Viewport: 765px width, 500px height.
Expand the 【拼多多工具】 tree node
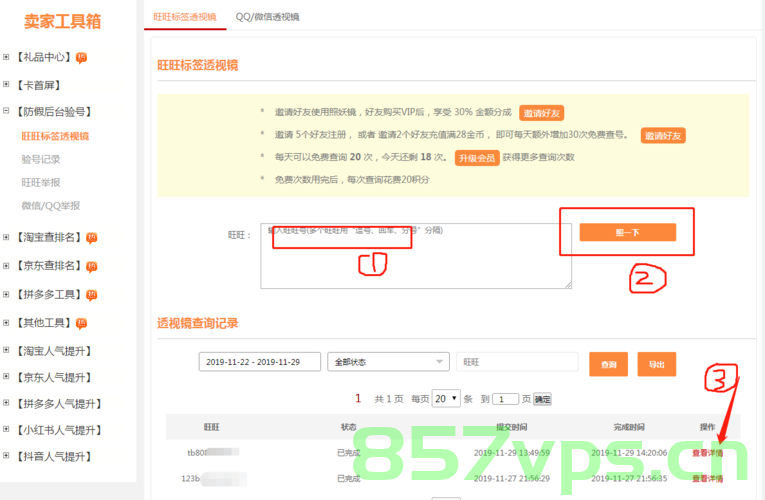coord(6,294)
